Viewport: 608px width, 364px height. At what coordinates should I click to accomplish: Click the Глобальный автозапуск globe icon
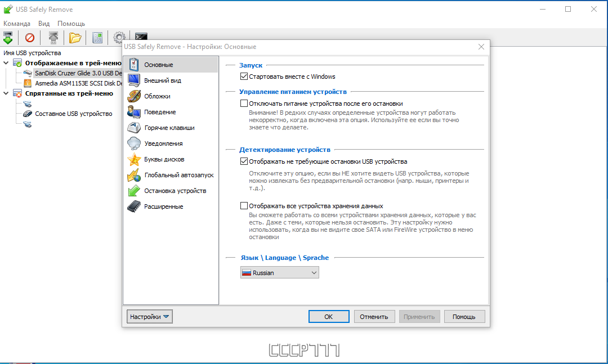tap(134, 175)
